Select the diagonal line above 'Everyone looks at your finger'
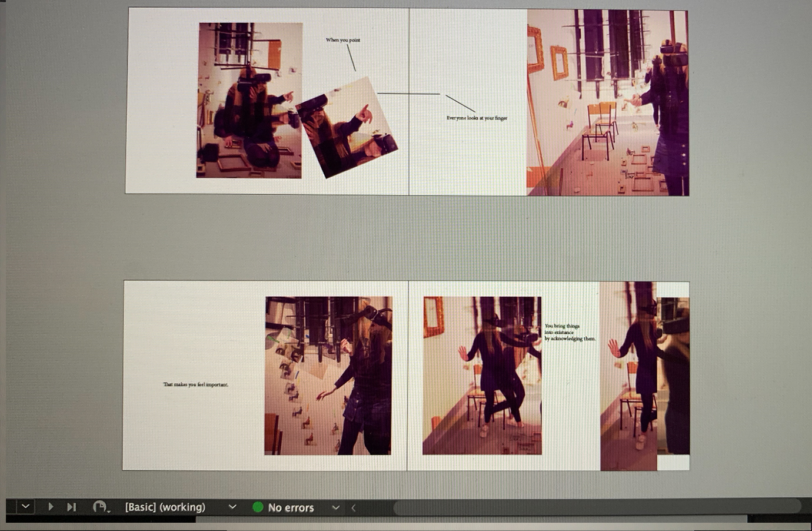 [x=460, y=103]
